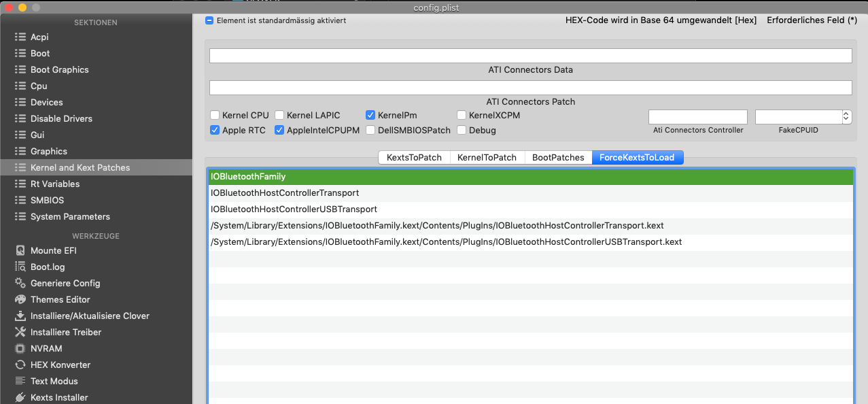Screen dimensions: 868x404
Task: Uncheck the Apple RTC checkbox
Action: click(x=215, y=130)
